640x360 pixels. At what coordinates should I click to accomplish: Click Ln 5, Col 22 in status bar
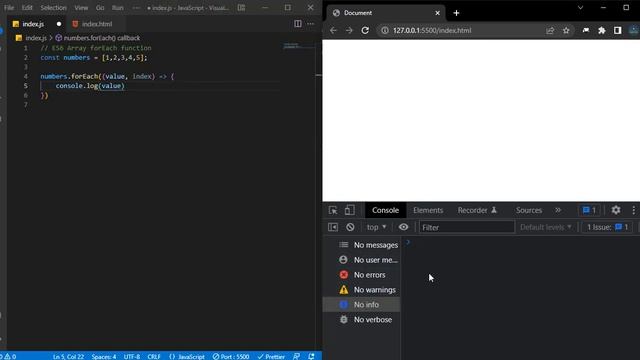point(68,356)
